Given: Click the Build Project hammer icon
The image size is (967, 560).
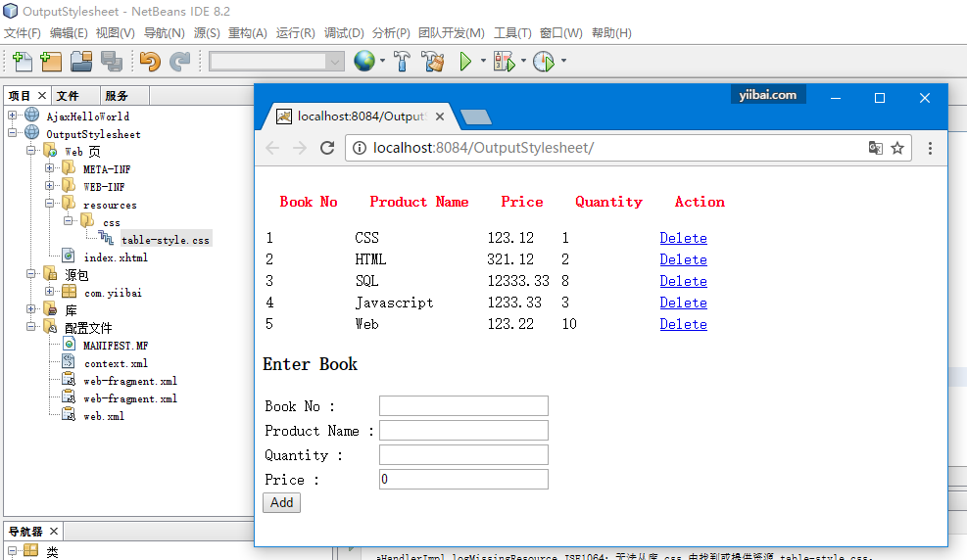Looking at the screenshot, I should [402, 62].
